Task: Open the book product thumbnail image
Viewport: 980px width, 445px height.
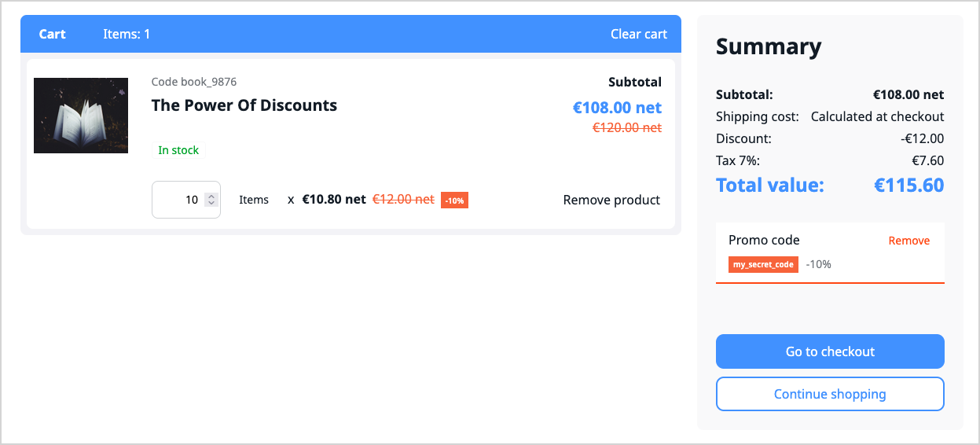Action: pos(81,116)
